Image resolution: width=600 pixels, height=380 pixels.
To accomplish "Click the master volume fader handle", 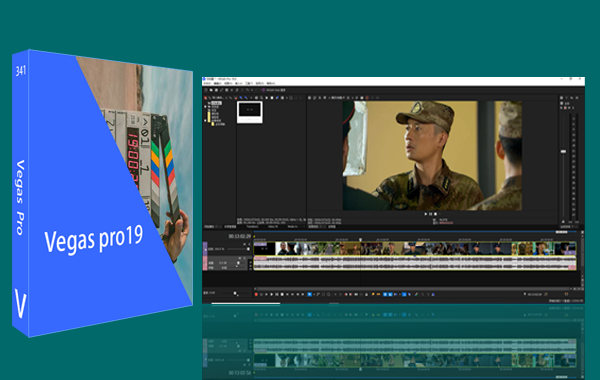I will coord(563,152).
